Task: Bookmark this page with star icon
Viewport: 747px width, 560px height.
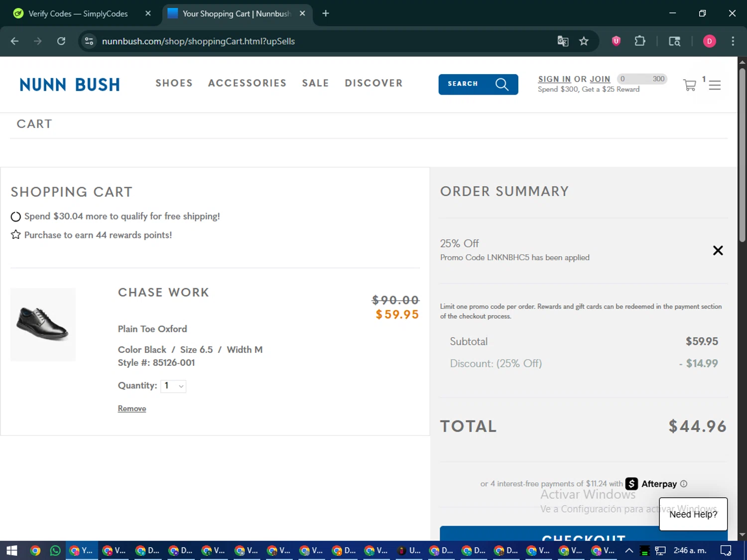Action: pos(584,41)
